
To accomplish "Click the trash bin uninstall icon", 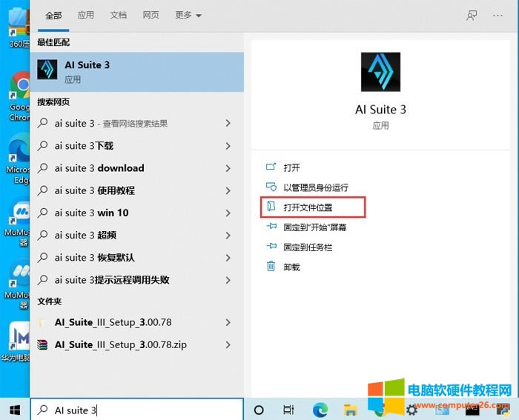I will tap(271, 266).
